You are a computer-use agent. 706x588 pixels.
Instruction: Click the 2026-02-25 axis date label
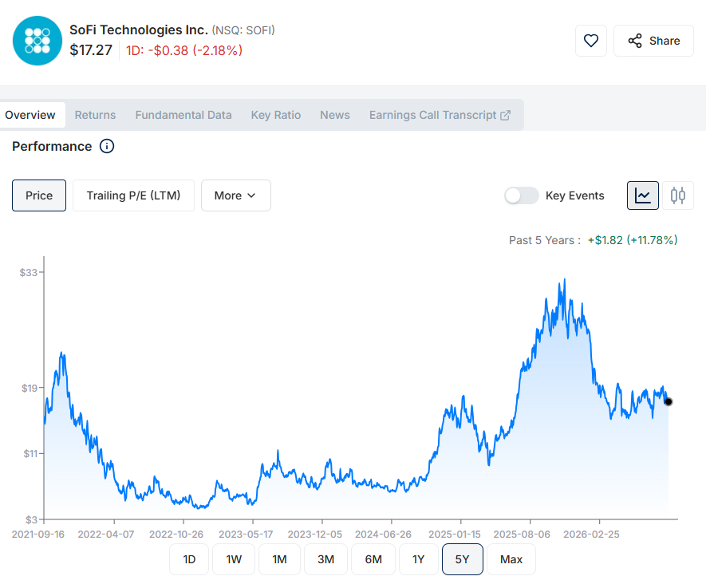pos(591,534)
